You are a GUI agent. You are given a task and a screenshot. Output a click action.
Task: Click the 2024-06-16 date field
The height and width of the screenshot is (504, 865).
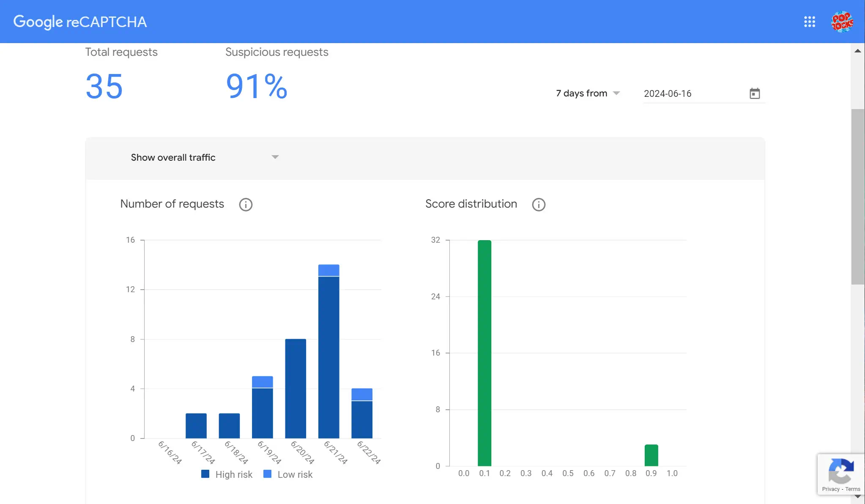point(693,93)
